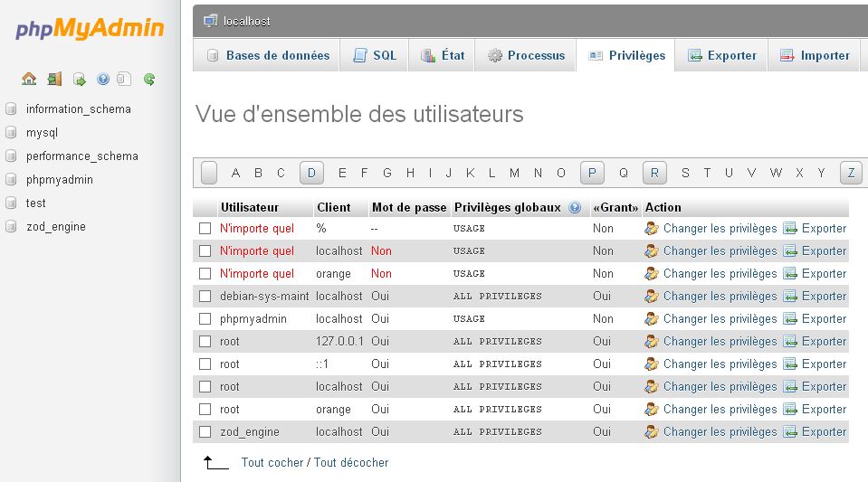Click the export icon for root ::1
Image resolution: width=868 pixels, height=482 pixels.
[x=790, y=364]
